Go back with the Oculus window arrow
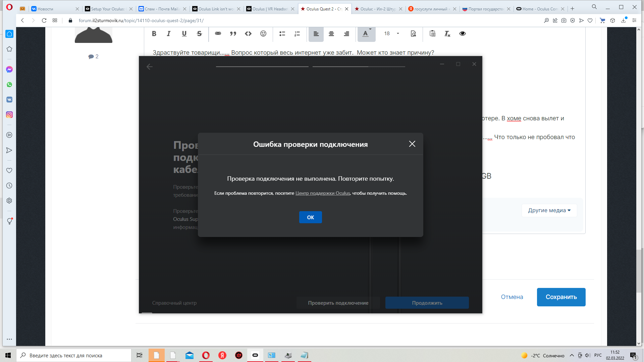The width and height of the screenshot is (644, 362). tap(150, 67)
